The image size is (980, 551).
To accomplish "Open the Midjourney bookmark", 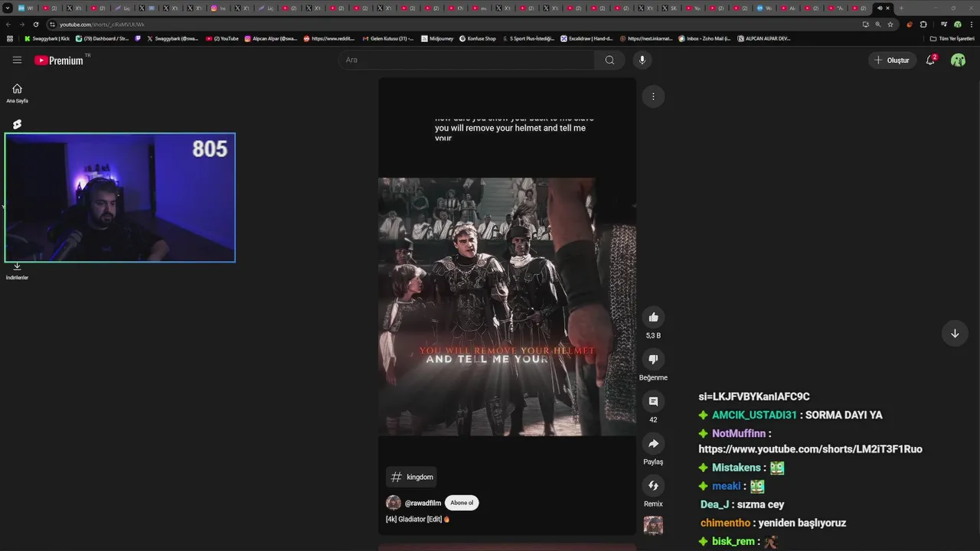I will (437, 38).
